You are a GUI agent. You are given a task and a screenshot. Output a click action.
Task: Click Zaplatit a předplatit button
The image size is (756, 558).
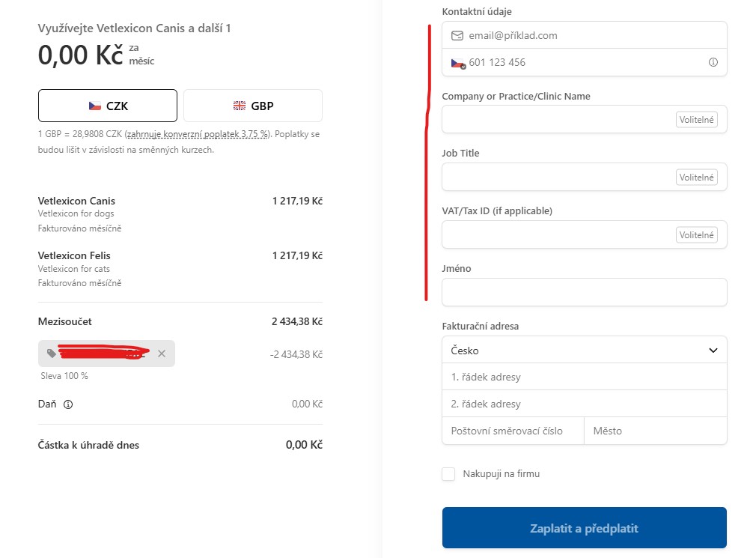tap(584, 527)
